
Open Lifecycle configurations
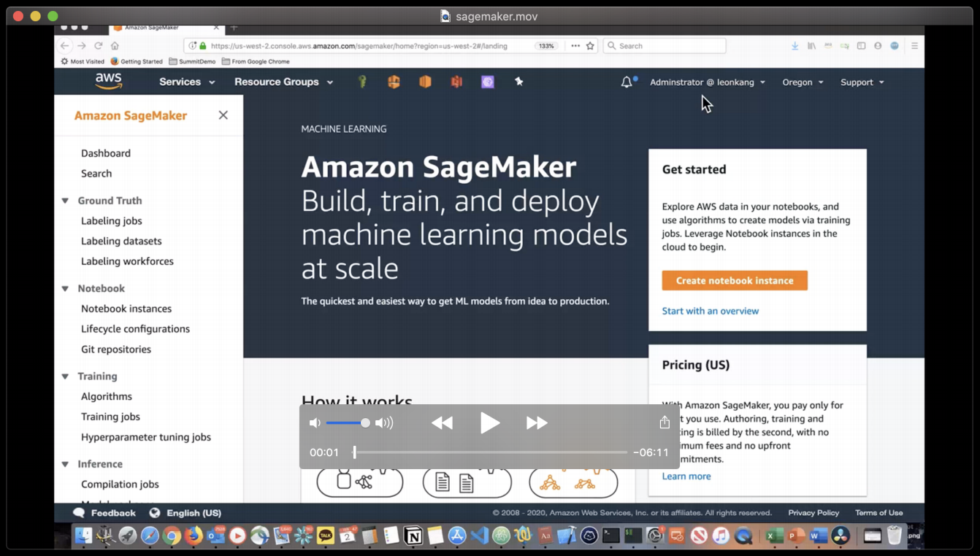(135, 329)
